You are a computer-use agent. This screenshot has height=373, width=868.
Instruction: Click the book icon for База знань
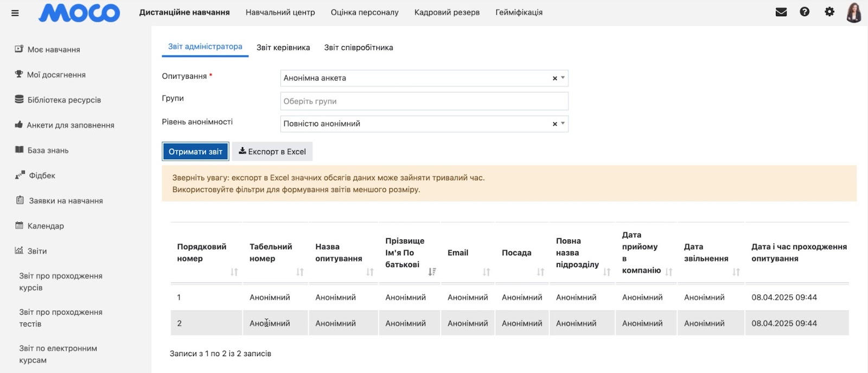(19, 150)
